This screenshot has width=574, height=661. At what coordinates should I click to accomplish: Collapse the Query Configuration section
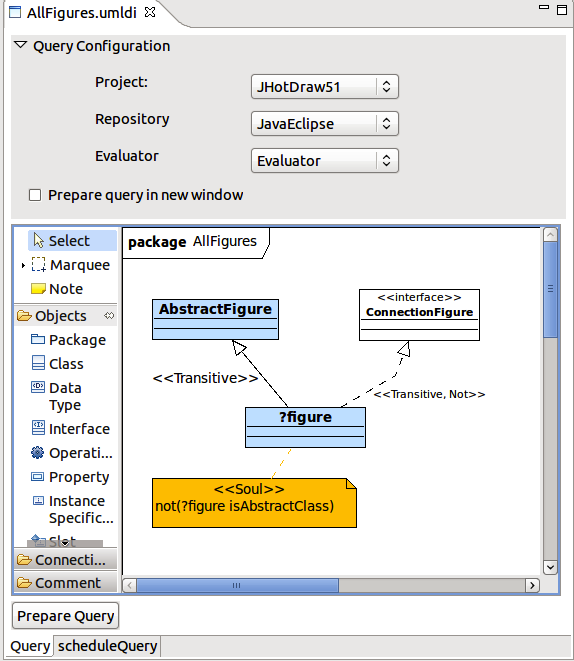click(x=20, y=46)
